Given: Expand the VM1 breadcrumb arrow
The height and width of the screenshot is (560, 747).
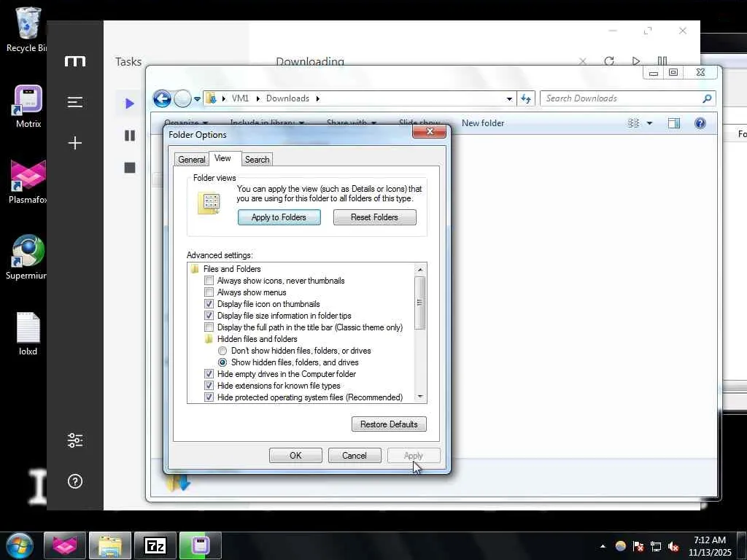Looking at the screenshot, I should (x=258, y=98).
